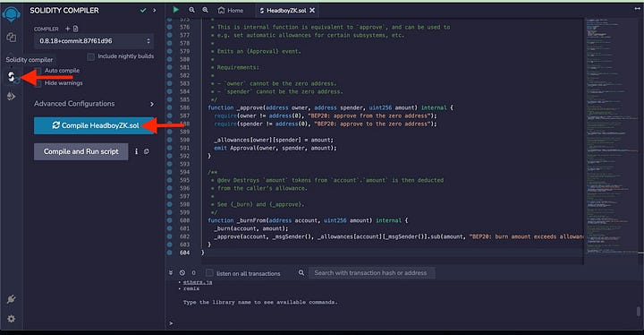Click the SOLIDITY COMPILER panel title
Viewport: 644px width, 335px height.
64,10
